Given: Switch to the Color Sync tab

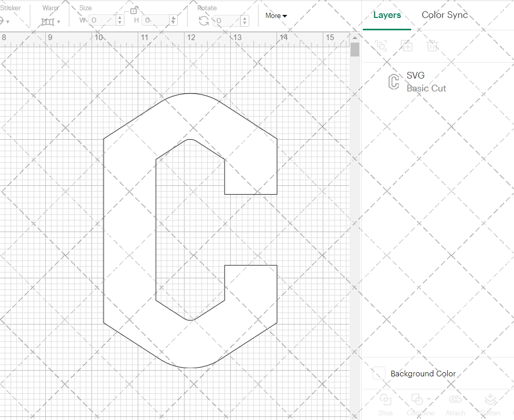Looking at the screenshot, I should click(445, 15).
